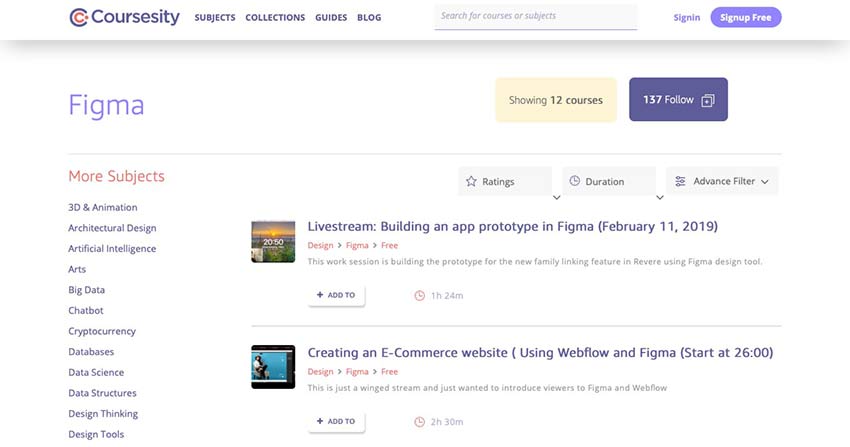
Task: Click the E-Commerce course description text
Action: 487,388
